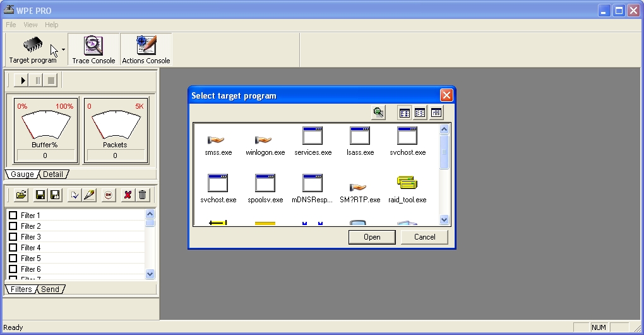Select services.exe process
This screenshot has width=644, height=335.
pyautogui.click(x=313, y=142)
